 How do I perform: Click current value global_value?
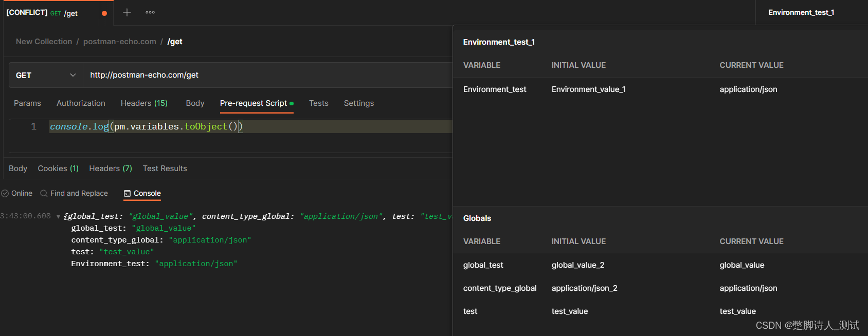pos(742,265)
